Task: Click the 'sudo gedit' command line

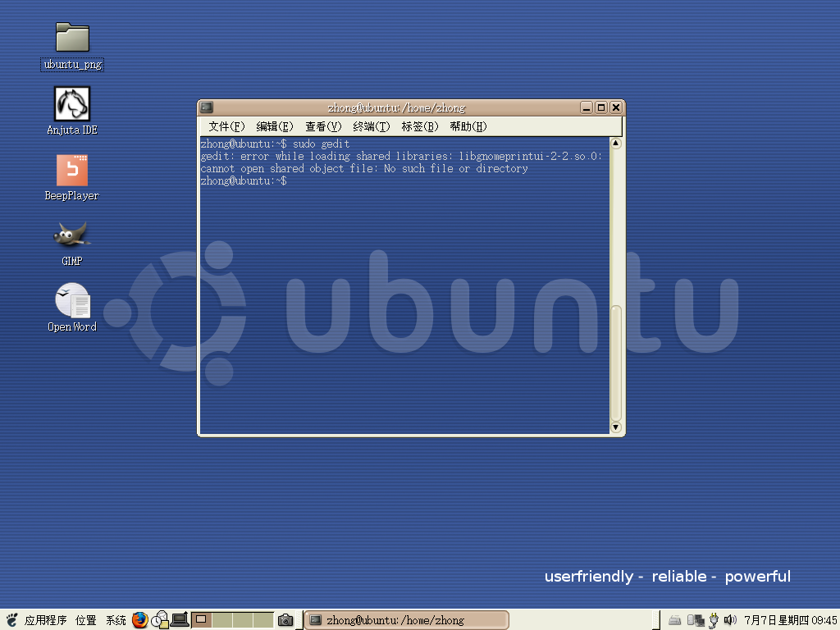Action: point(276,144)
